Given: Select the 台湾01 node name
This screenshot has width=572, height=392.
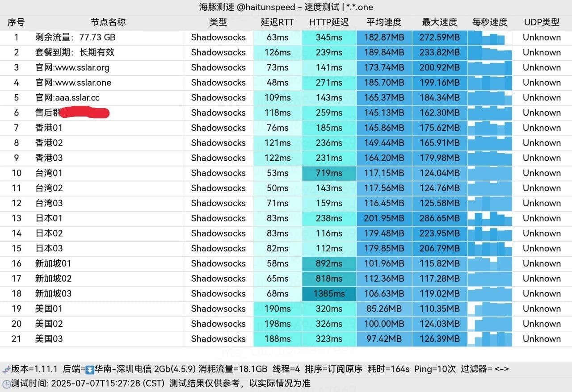Looking at the screenshot, I should tap(49, 173).
